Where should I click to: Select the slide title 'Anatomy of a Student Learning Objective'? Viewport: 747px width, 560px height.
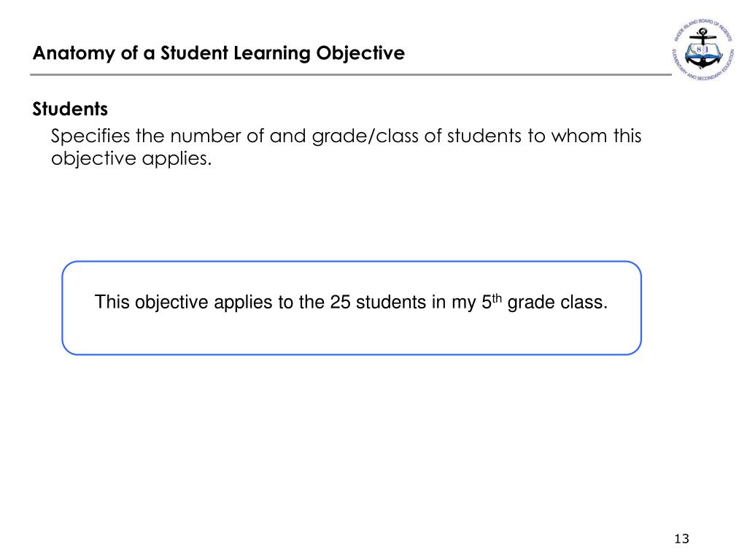coord(219,53)
